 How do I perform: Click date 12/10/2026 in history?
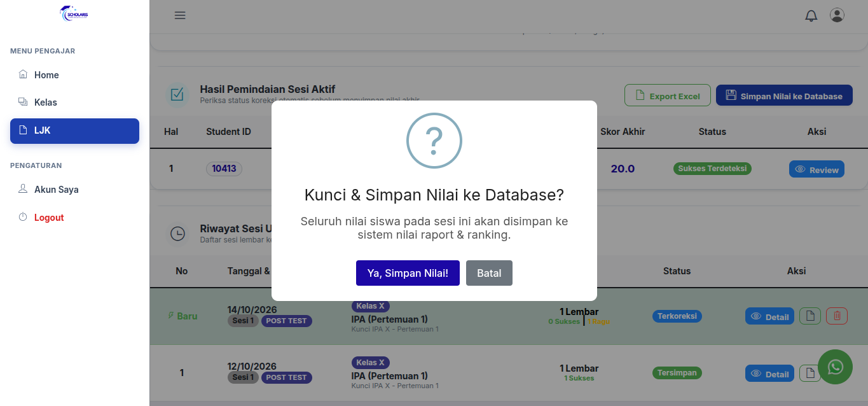click(x=252, y=367)
